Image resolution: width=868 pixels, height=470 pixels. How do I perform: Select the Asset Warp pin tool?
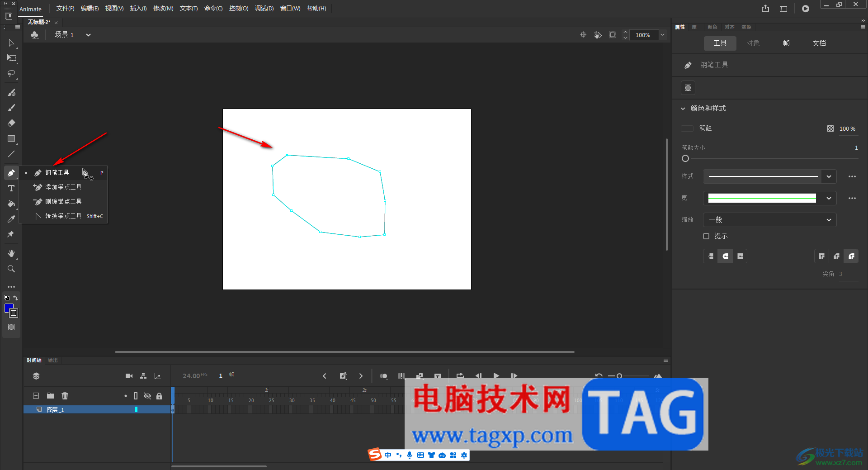[x=11, y=234]
